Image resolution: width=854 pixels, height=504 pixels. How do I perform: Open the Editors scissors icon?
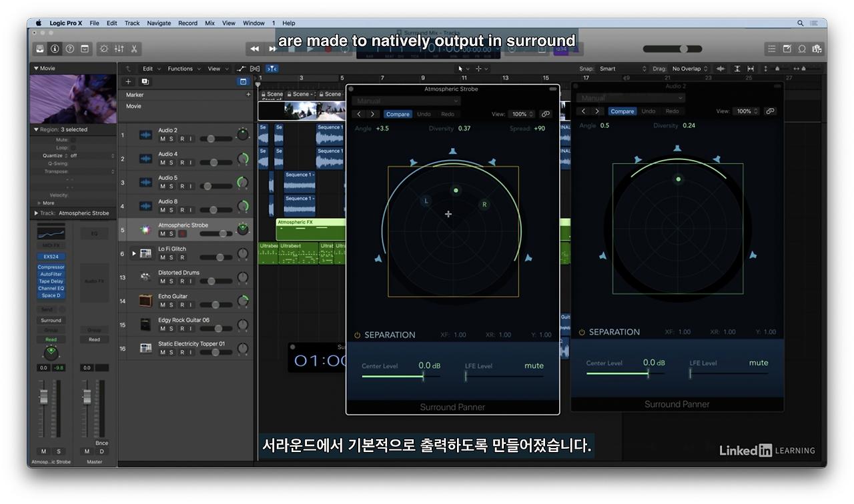134,49
